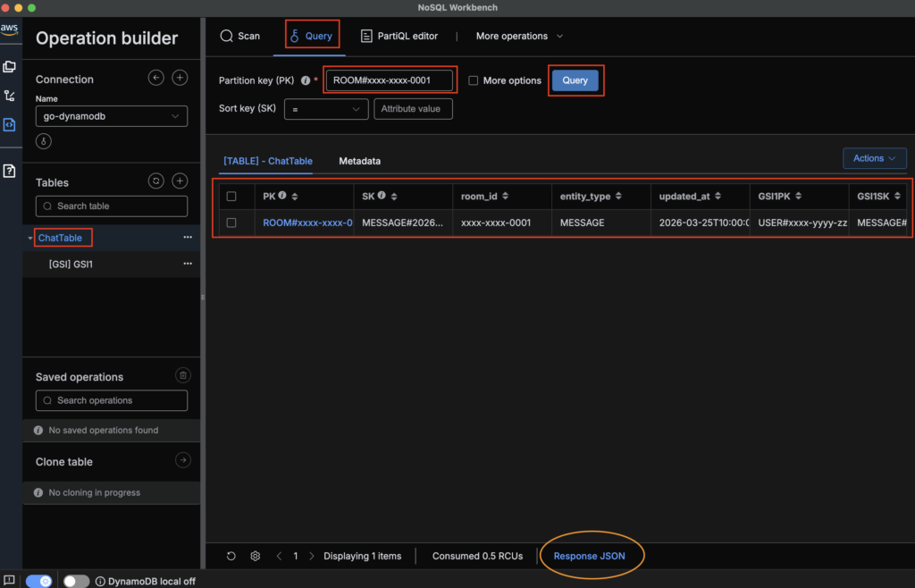Click the ChatTable three-dot options icon
This screenshot has height=588, width=915.
tap(188, 238)
